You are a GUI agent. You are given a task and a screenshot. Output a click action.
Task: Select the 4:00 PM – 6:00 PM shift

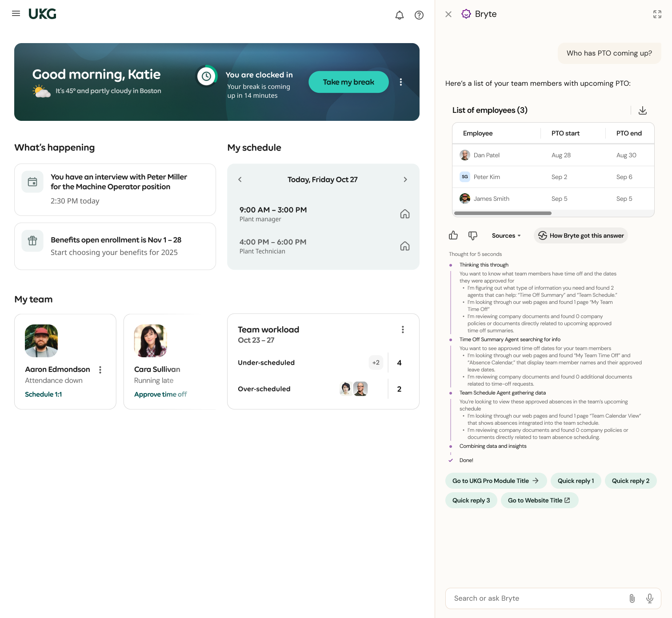tap(324, 246)
